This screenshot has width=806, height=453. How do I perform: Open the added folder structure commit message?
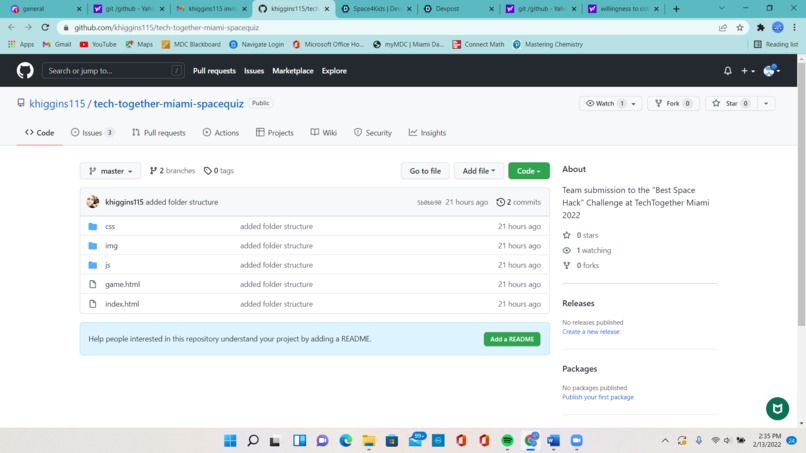pyautogui.click(x=181, y=202)
